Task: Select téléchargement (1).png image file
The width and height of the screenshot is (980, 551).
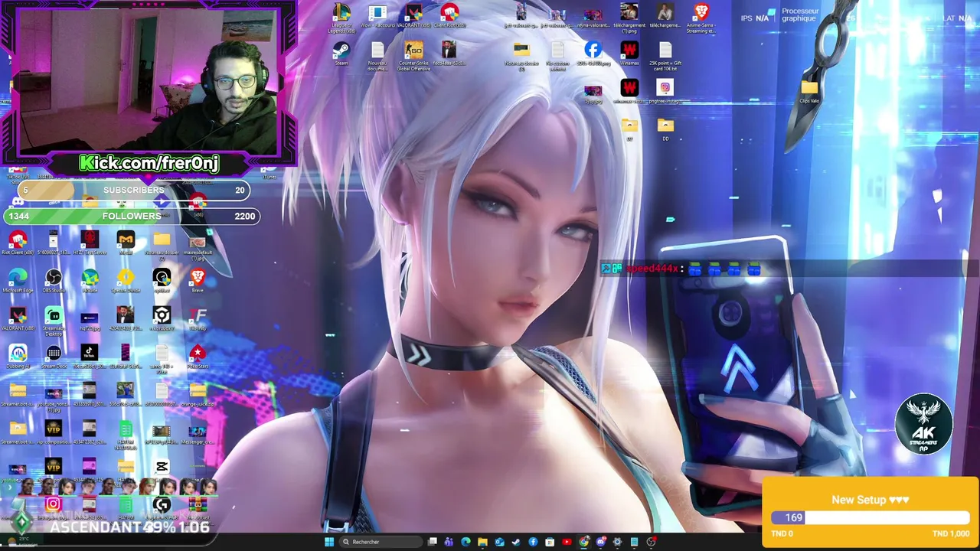Action: (629, 18)
